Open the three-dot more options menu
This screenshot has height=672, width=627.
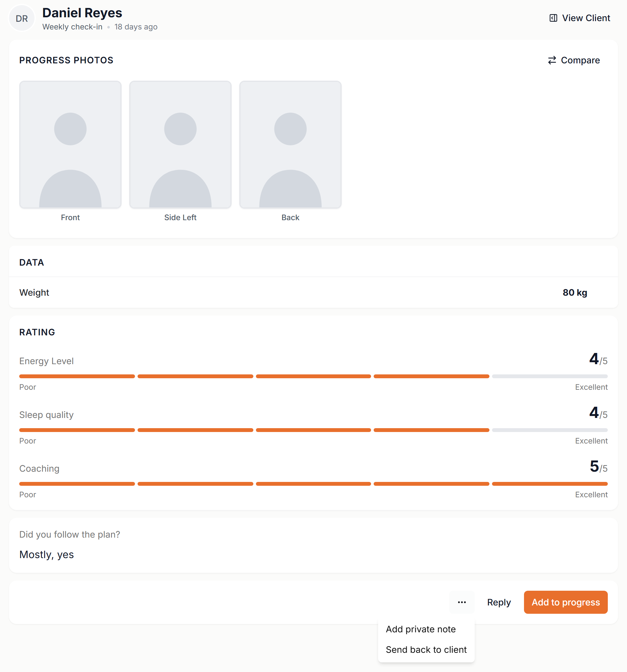pyautogui.click(x=462, y=602)
